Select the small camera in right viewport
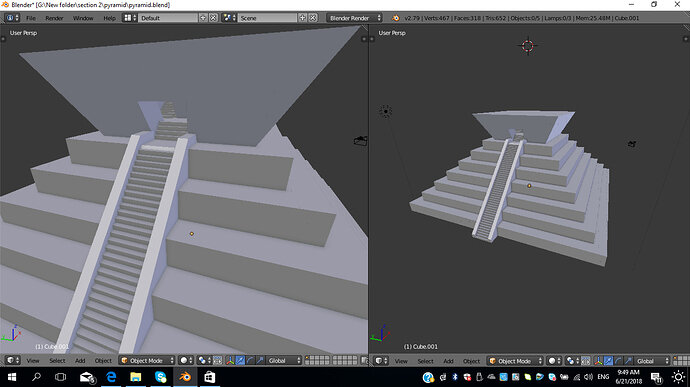This screenshot has height=387, width=690. click(x=632, y=144)
